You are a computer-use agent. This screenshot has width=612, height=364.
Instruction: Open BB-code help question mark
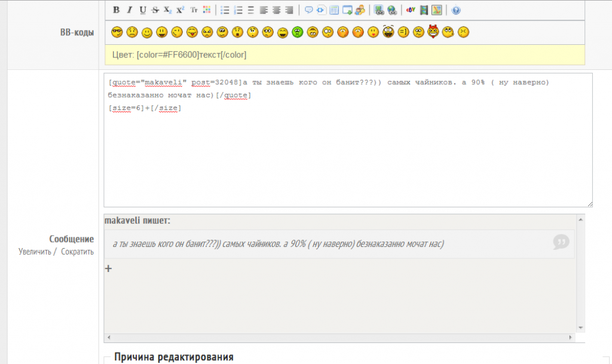click(456, 10)
